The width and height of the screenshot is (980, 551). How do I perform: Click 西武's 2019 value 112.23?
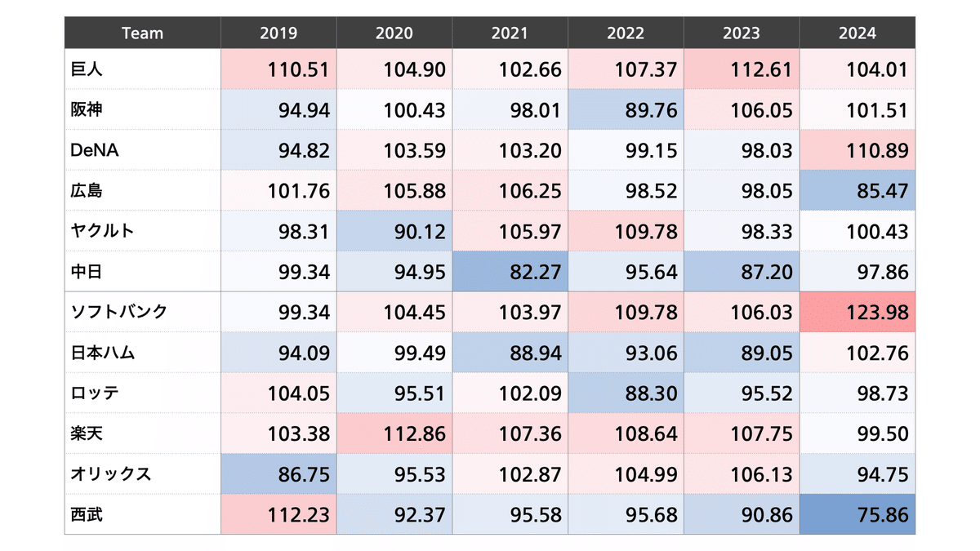pos(278,514)
